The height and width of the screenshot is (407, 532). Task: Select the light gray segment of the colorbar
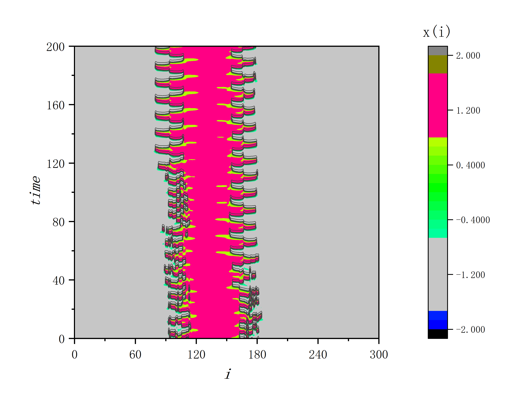pos(438,274)
